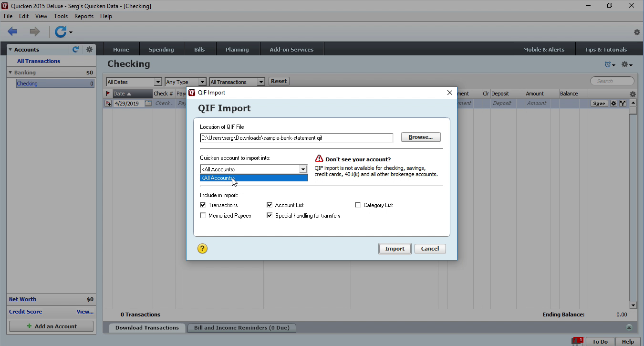Viewport: 644px width, 346px height.
Task: Click the Quicken logo in dialog title
Action: coord(192,93)
